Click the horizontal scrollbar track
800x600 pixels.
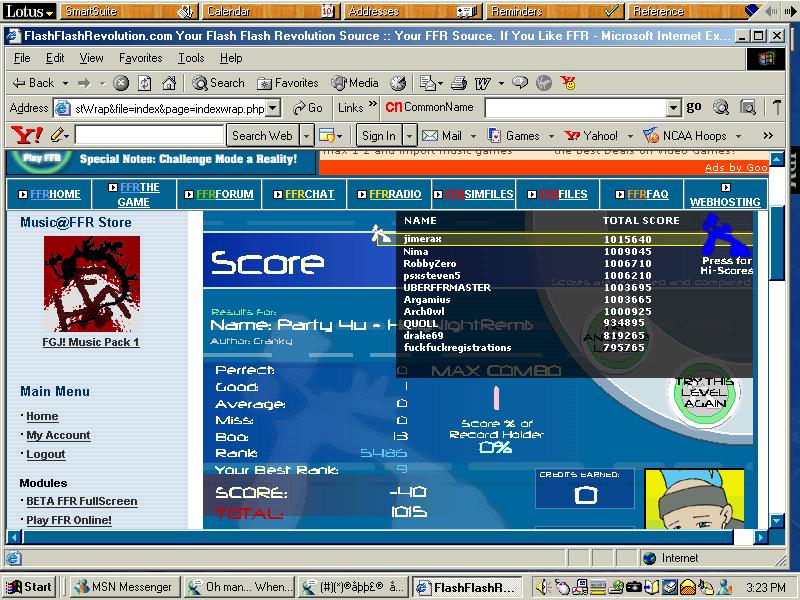click(378, 537)
